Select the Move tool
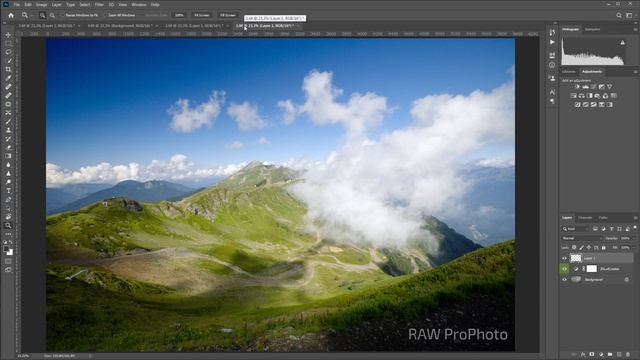This screenshot has height=360, width=640. click(x=8, y=35)
